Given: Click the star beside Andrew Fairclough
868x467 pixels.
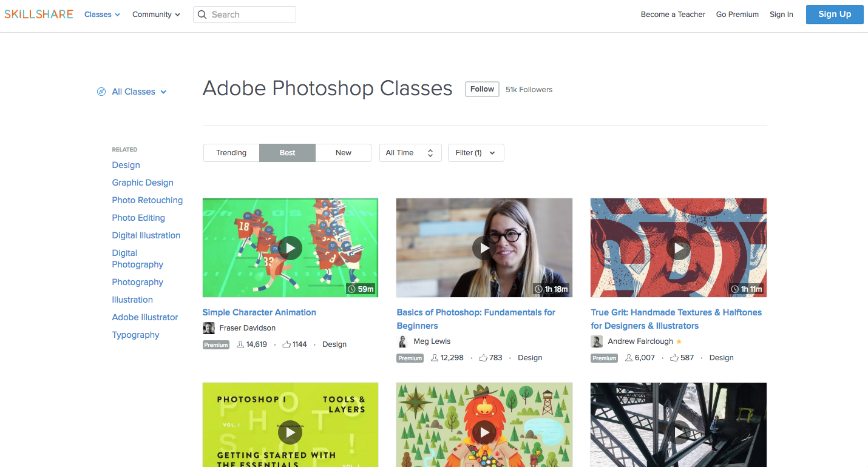Looking at the screenshot, I should tap(679, 341).
